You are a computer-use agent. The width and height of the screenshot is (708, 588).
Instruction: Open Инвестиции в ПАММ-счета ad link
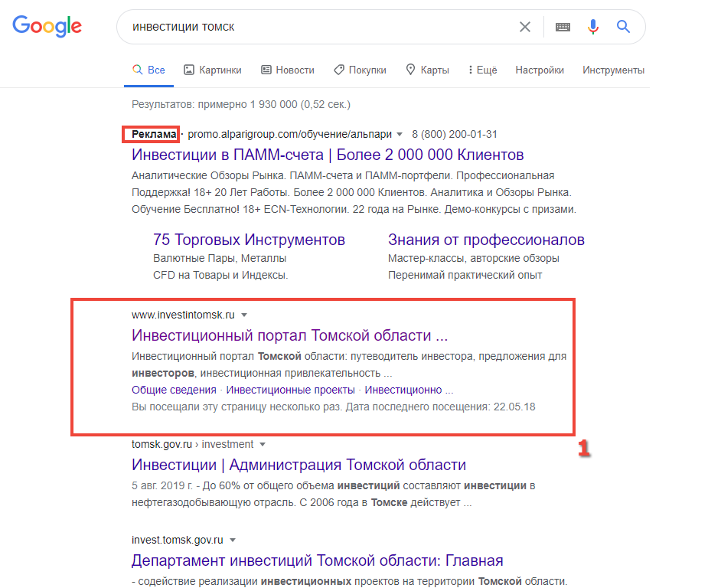[x=328, y=155]
